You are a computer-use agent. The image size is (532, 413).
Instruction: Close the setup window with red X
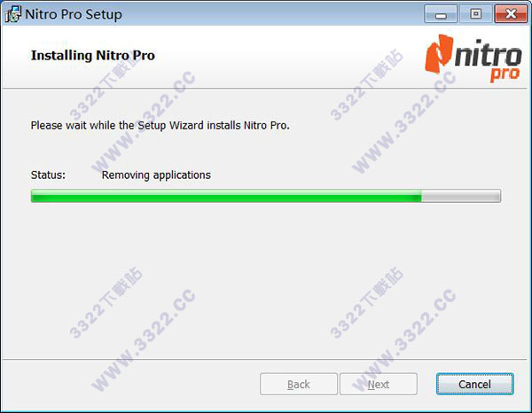pyautogui.click(x=511, y=14)
